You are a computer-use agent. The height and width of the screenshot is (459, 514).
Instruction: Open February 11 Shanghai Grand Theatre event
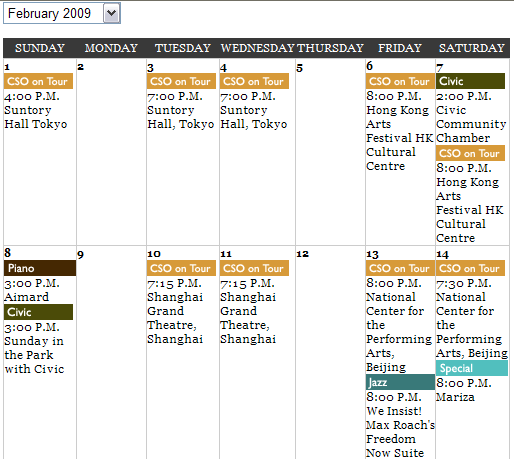coord(248,311)
